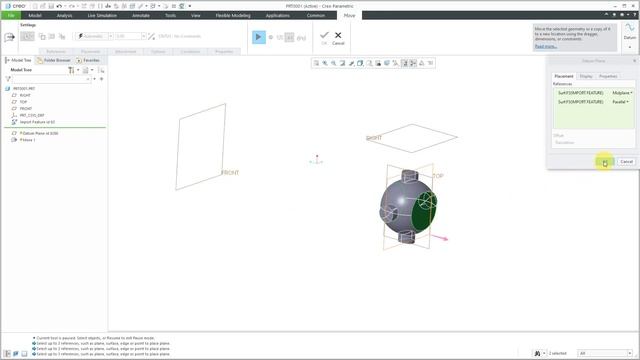
Task: Click the Display Style icon in graphics toolbar
Action: pos(360,63)
